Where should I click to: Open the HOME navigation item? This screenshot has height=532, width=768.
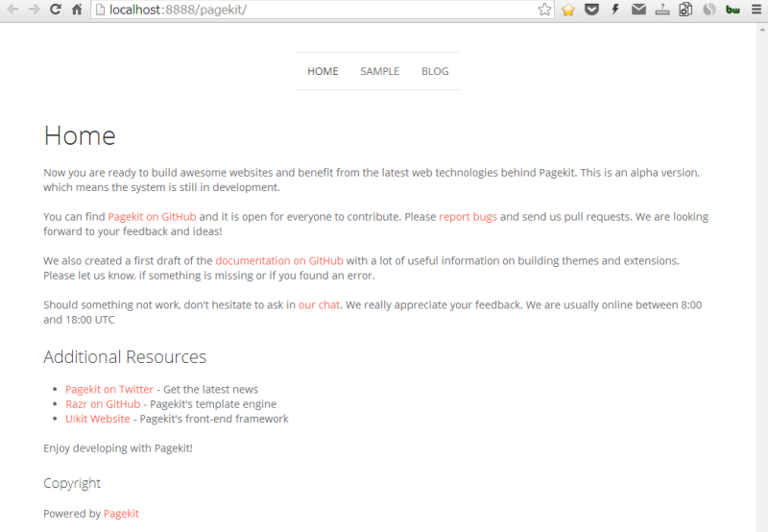coord(323,71)
